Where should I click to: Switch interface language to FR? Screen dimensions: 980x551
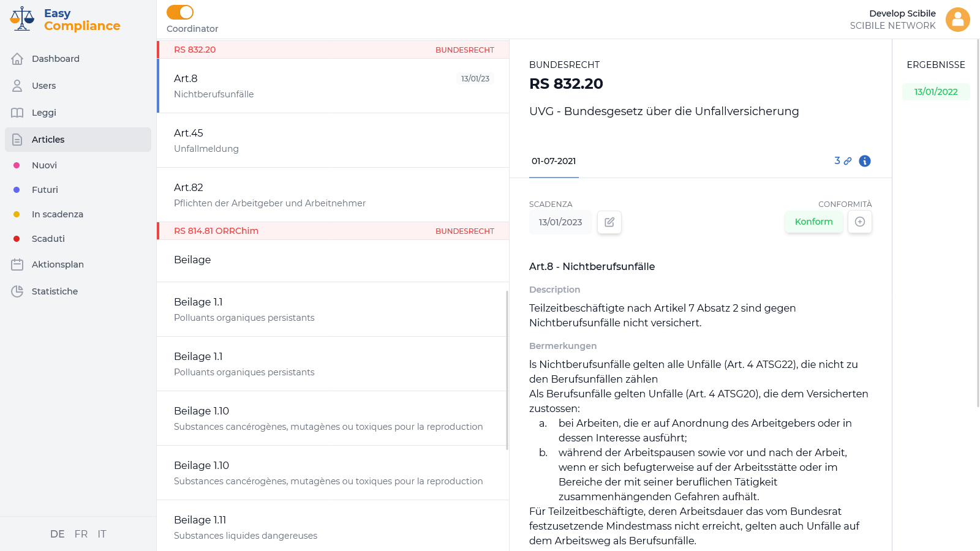tap(81, 534)
